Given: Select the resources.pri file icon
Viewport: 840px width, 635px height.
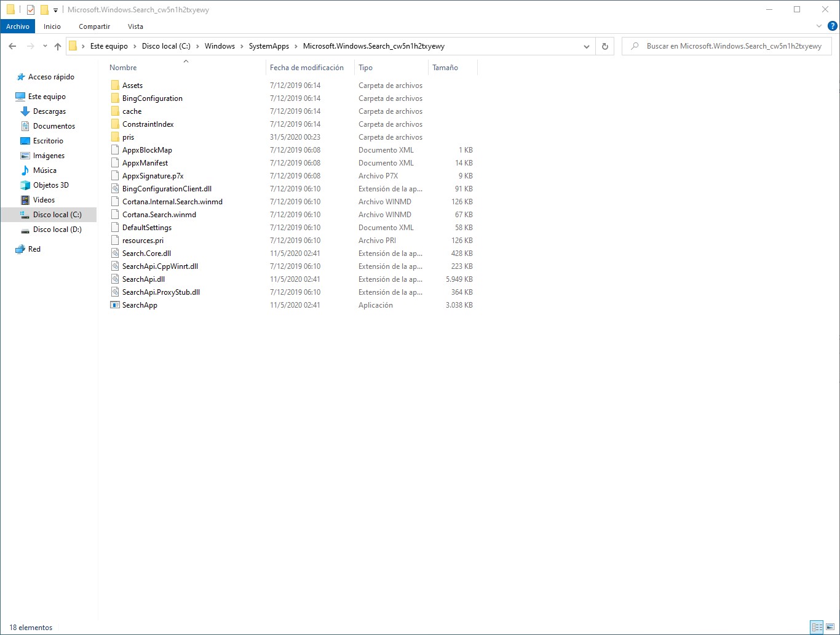Looking at the screenshot, I should click(115, 241).
